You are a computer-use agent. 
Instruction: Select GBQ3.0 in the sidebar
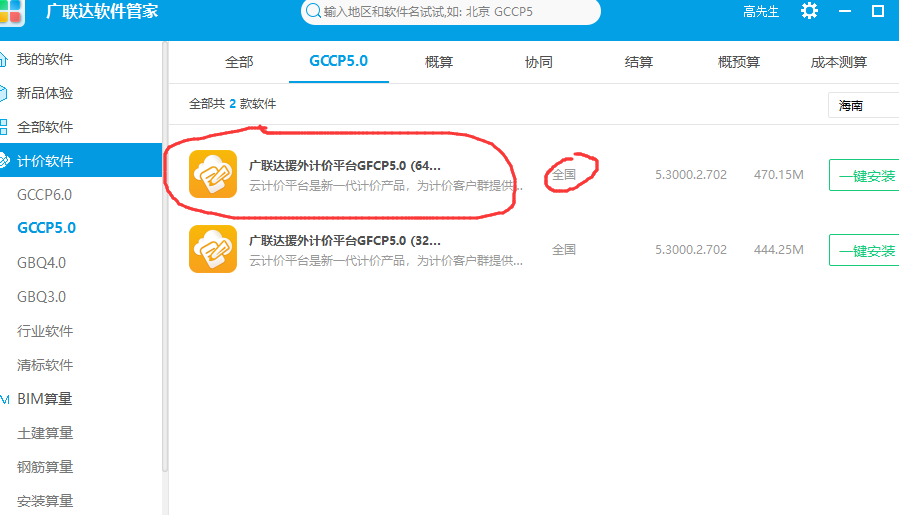click(x=41, y=296)
